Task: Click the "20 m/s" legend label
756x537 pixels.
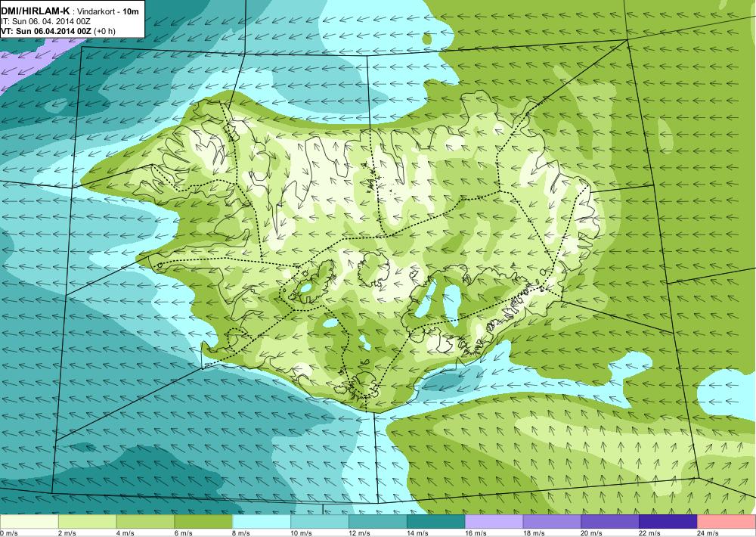Action: tap(592, 533)
